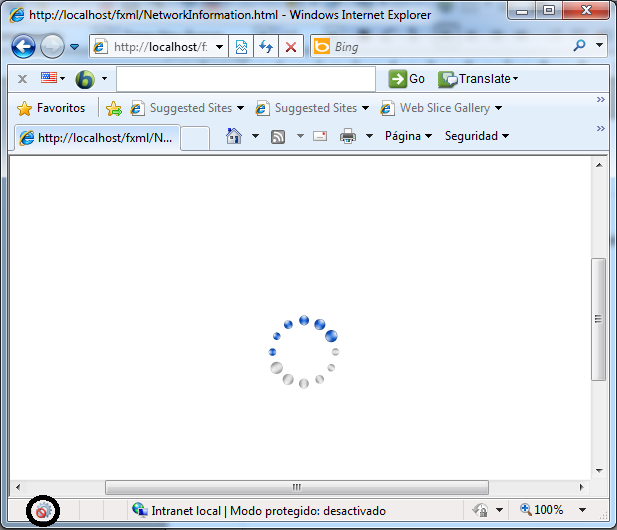Click the green Babylon logo icon
Screen dimensions: 617x530
coord(85,79)
